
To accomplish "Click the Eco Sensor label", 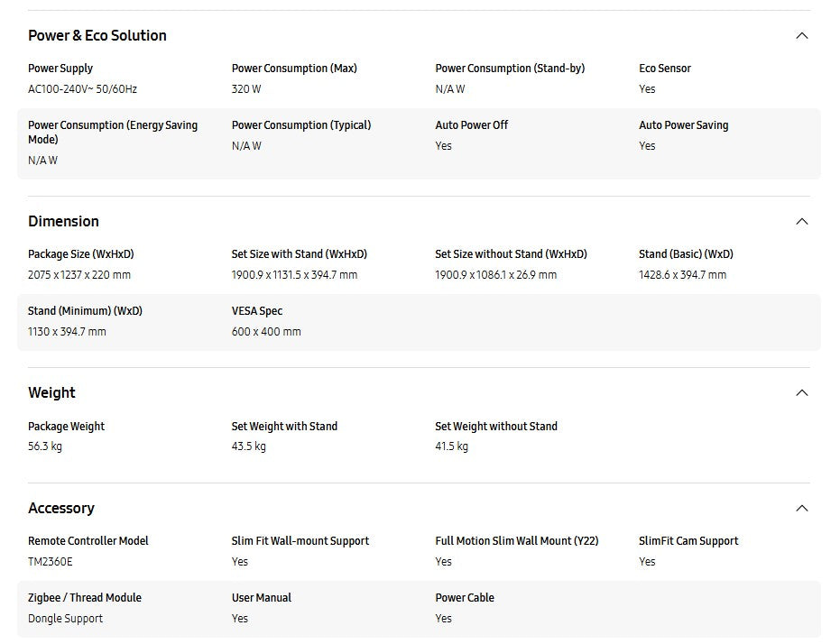I will [665, 69].
